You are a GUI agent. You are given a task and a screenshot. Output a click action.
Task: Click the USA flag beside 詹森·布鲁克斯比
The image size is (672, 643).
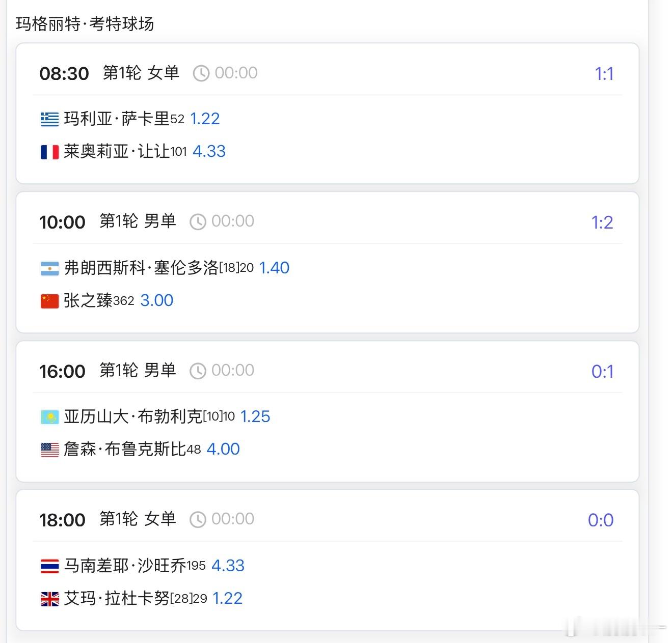(x=49, y=450)
